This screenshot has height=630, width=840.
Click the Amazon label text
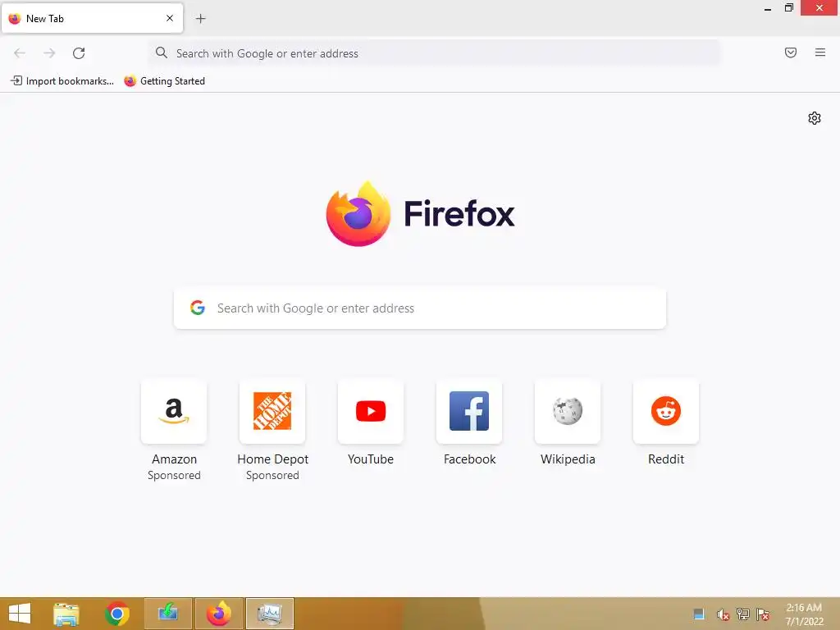(x=174, y=459)
